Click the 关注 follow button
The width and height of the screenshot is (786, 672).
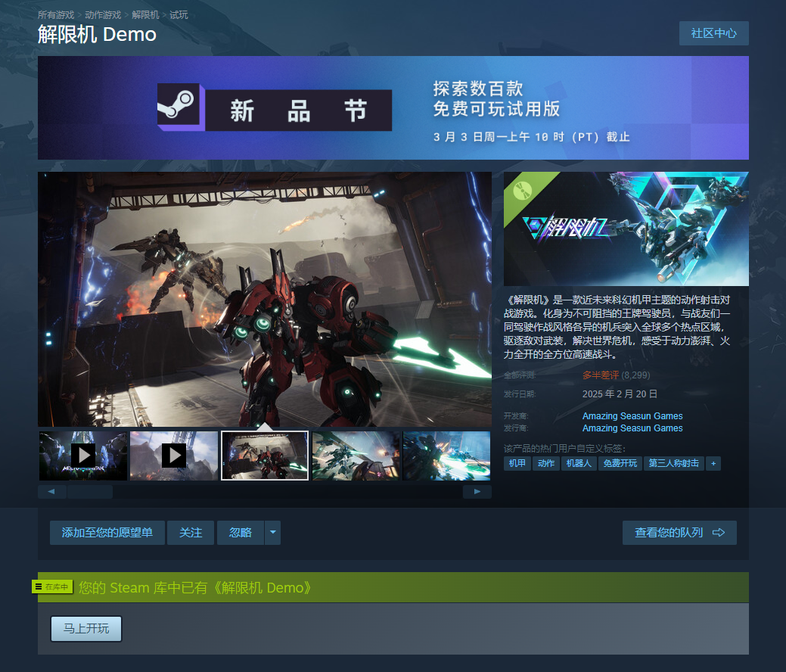[191, 533]
